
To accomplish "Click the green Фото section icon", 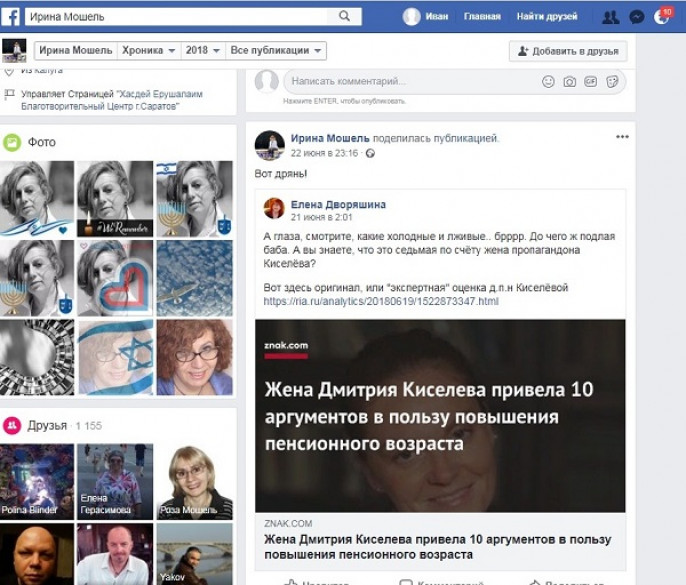I will (x=12, y=142).
